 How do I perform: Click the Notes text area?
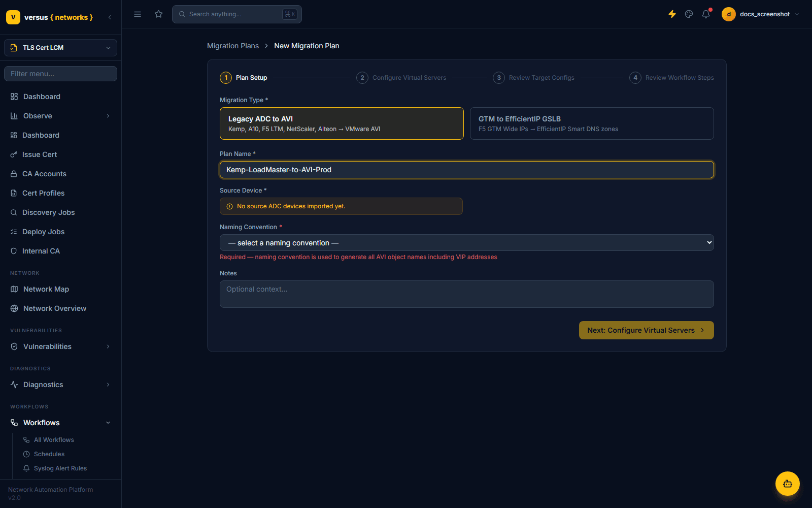pos(466,294)
